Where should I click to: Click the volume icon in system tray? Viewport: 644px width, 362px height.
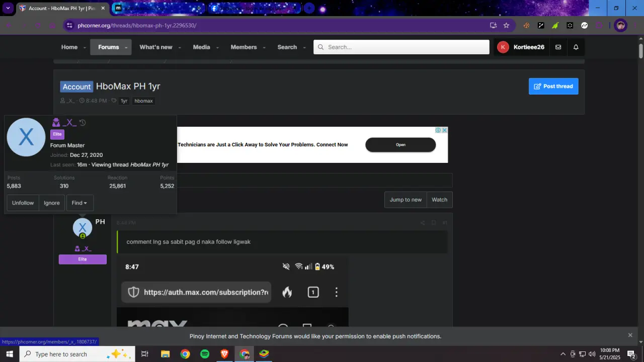pos(592,354)
